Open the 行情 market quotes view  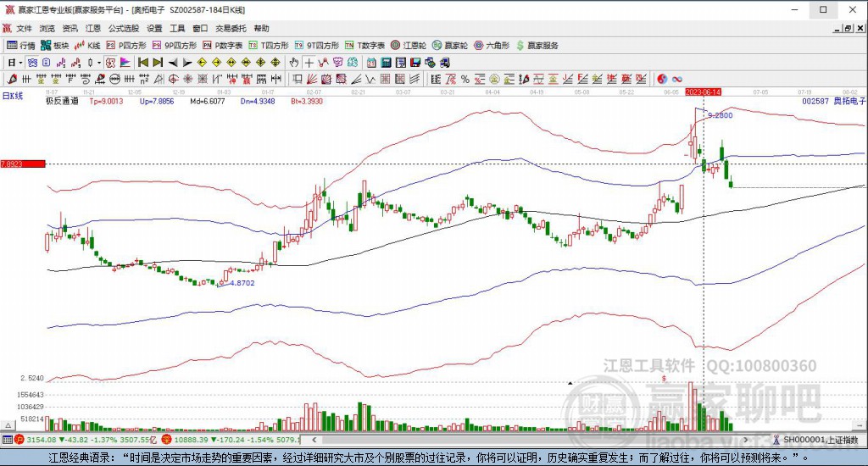click(x=20, y=46)
